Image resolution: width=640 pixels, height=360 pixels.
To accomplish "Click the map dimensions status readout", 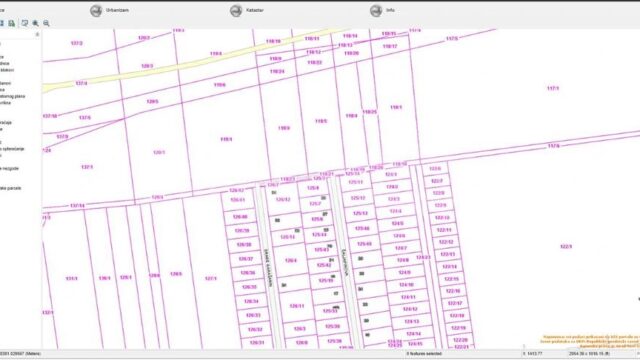I will pyautogui.click(x=589, y=353).
